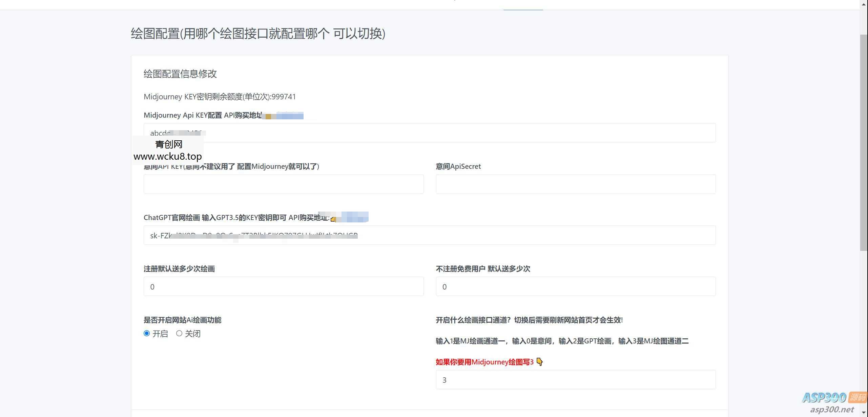Click the 意间ApiSecret input field
This screenshot has width=868, height=417.
pyautogui.click(x=575, y=184)
